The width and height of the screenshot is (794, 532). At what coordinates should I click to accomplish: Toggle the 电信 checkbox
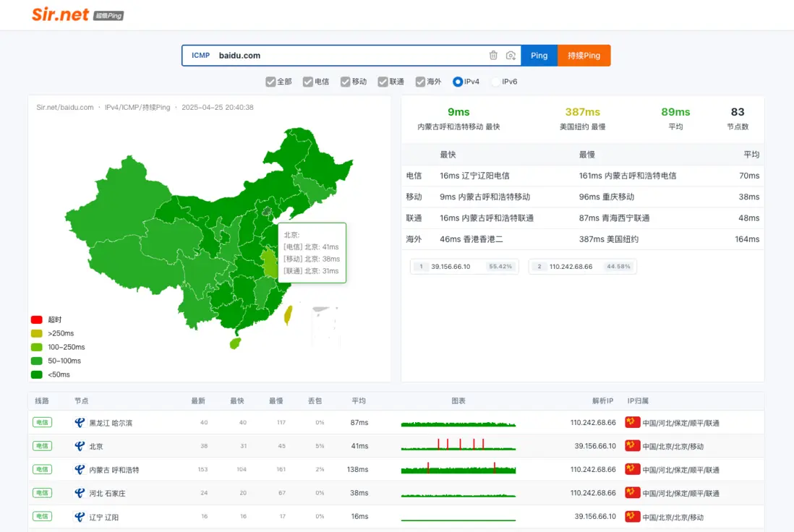[x=308, y=82]
